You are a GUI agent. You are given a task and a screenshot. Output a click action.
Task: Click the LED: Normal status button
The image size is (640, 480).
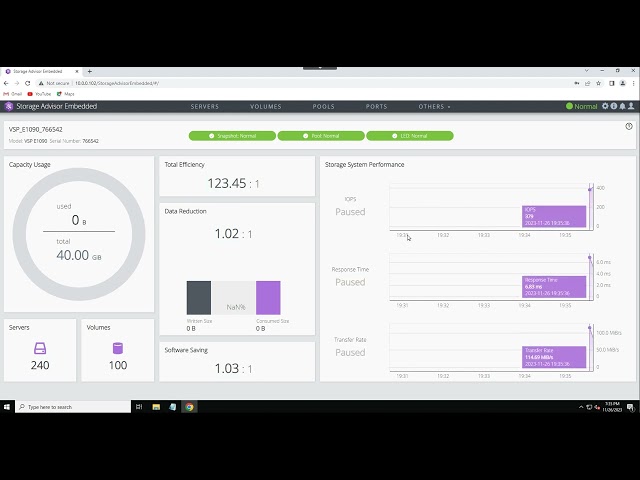(410, 136)
